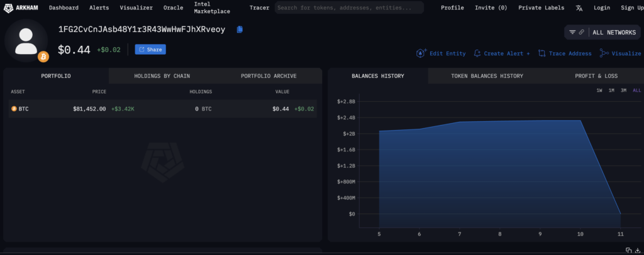This screenshot has height=255, width=644.
Task: Click Trace Address text
Action: click(570, 53)
